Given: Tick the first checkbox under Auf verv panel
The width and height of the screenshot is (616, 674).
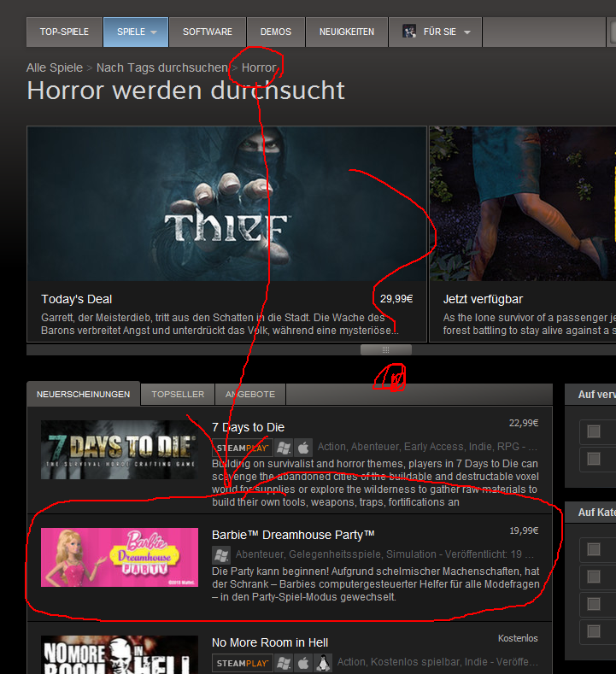Looking at the screenshot, I should point(594,431).
